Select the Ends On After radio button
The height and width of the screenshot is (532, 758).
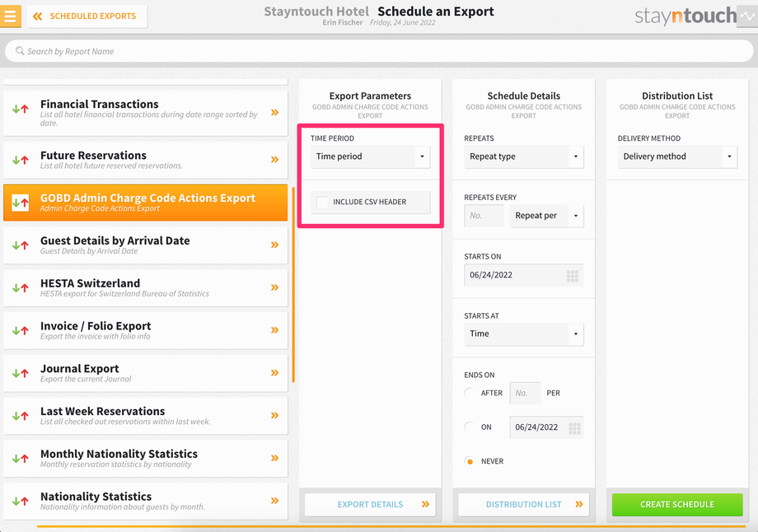(470, 393)
